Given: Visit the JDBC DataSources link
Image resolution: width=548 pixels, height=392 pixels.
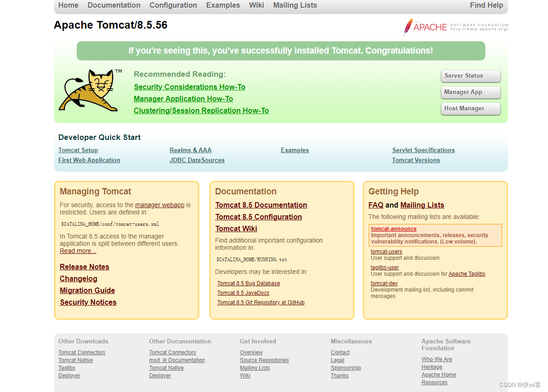Looking at the screenshot, I should click(x=197, y=160).
